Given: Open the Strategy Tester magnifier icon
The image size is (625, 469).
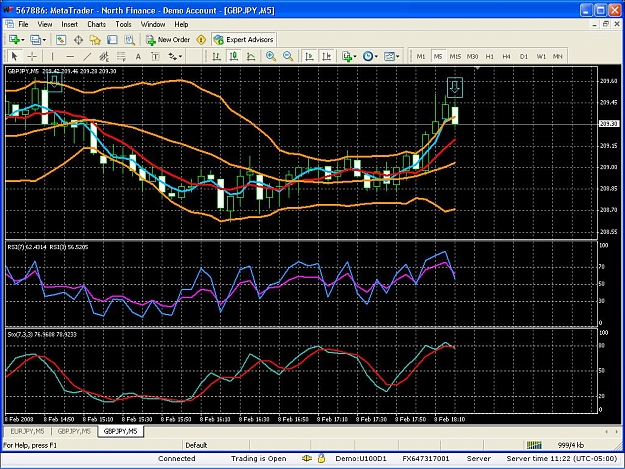Looking at the screenshot, I should tap(129, 39).
